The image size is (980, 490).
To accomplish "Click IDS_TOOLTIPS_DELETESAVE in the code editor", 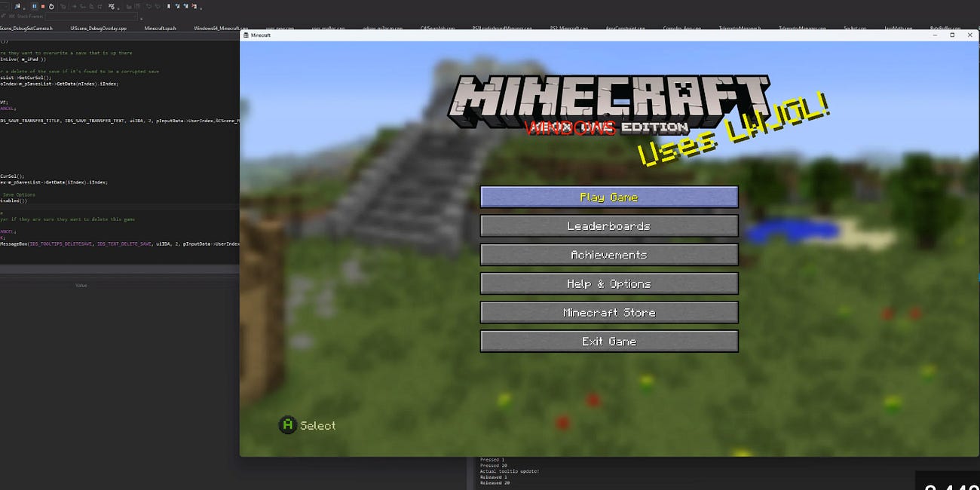I will click(x=61, y=244).
